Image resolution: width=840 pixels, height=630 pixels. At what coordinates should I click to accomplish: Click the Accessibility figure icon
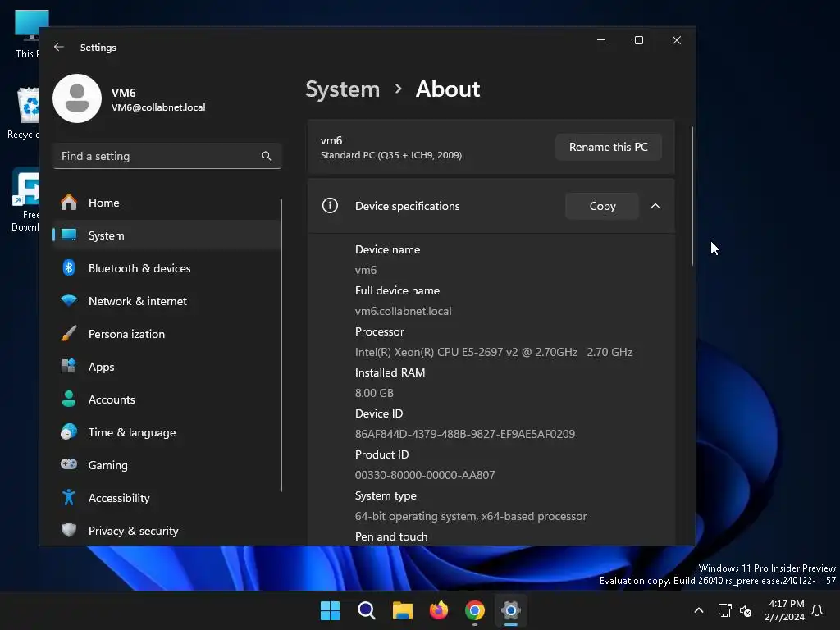(69, 498)
